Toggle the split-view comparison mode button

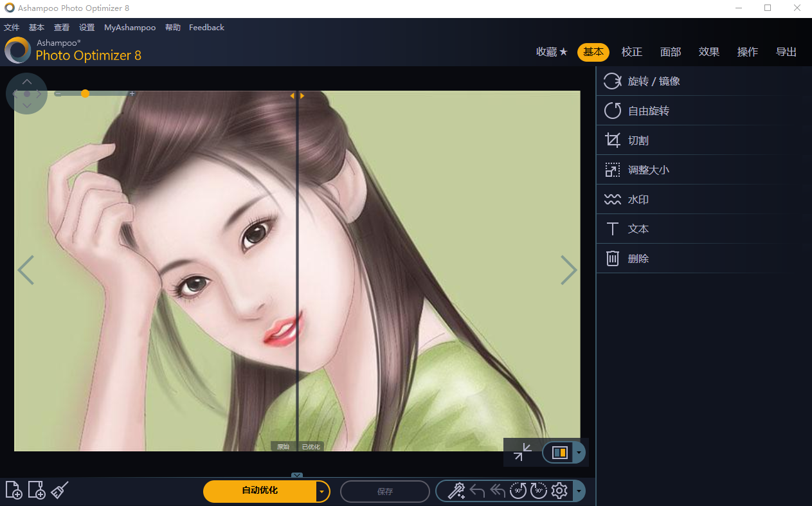(x=559, y=453)
